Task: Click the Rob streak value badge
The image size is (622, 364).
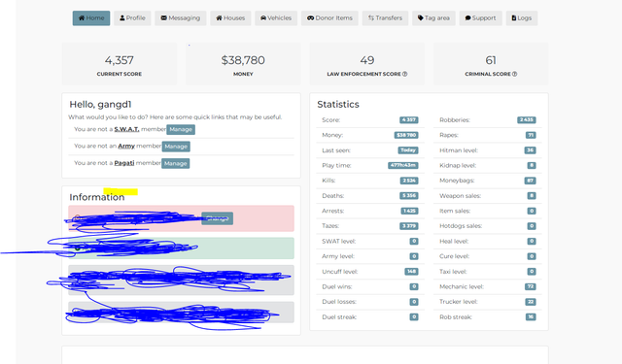Action: pos(531,316)
